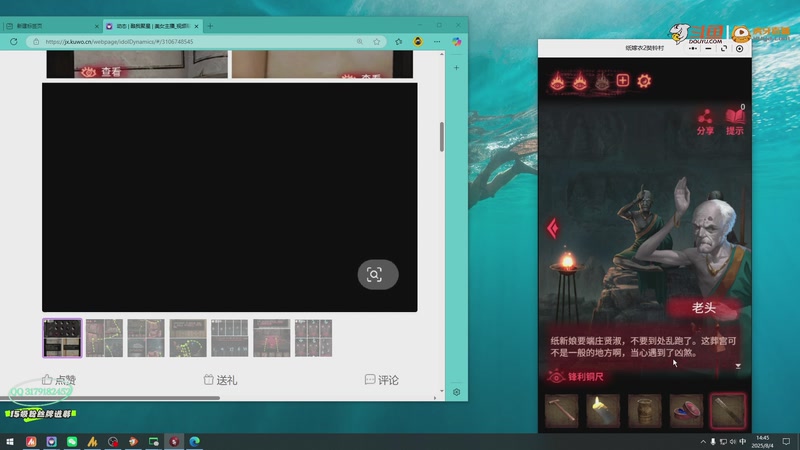Image resolution: width=800 pixels, height=450 pixels.
Task: Click the 评论 comment button
Action: click(x=382, y=380)
